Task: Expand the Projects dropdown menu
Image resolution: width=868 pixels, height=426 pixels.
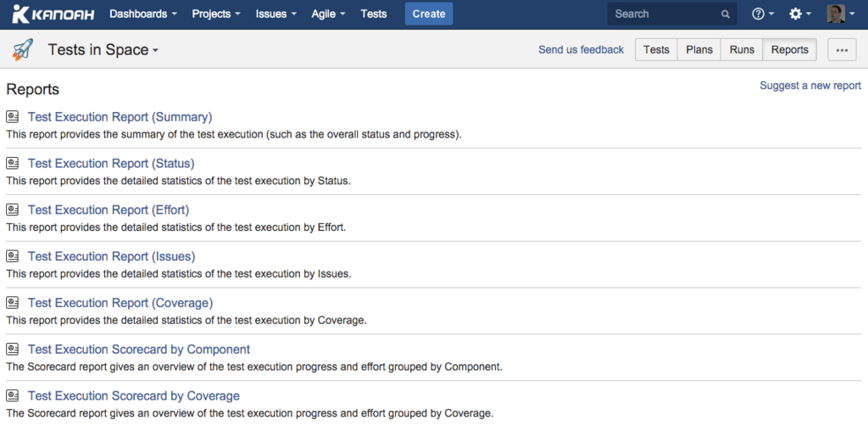Action: point(216,14)
